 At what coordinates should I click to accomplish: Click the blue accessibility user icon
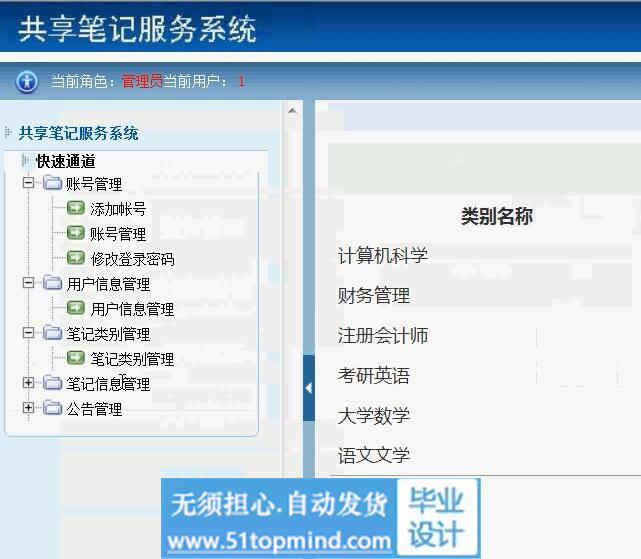click(x=27, y=81)
